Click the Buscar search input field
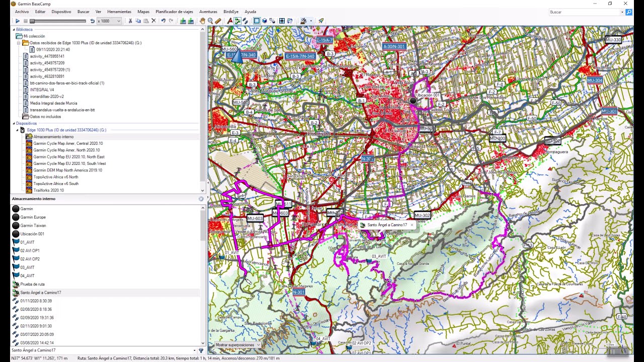644x362 pixels. click(584, 12)
